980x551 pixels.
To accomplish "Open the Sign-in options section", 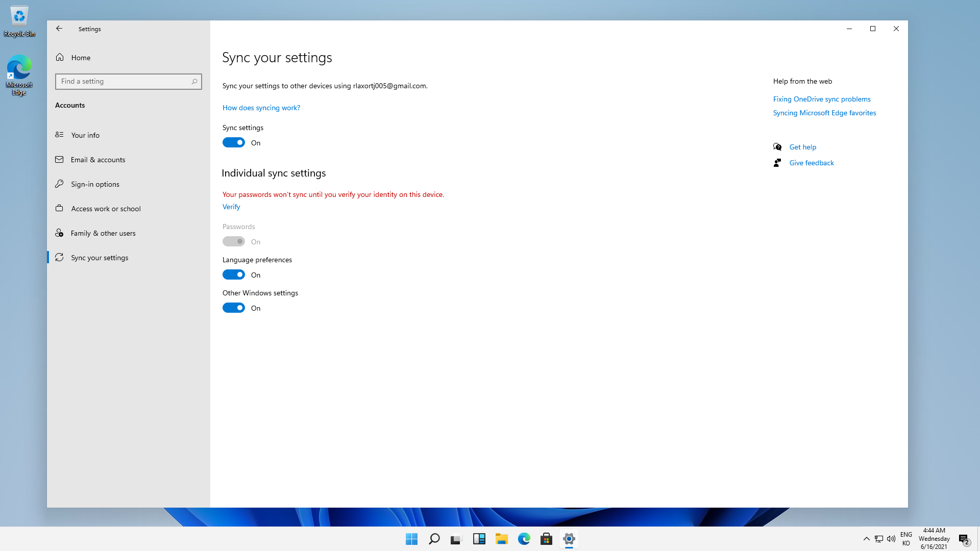I will pyautogui.click(x=95, y=184).
